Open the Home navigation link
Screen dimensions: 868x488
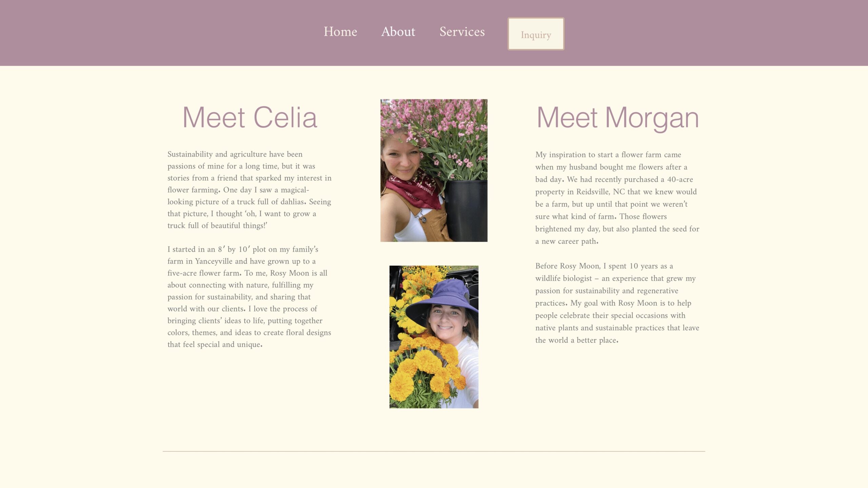(x=340, y=32)
